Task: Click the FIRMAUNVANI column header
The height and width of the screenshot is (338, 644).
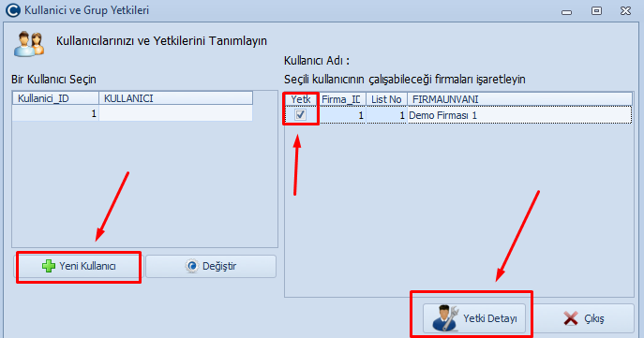Action: [519, 99]
